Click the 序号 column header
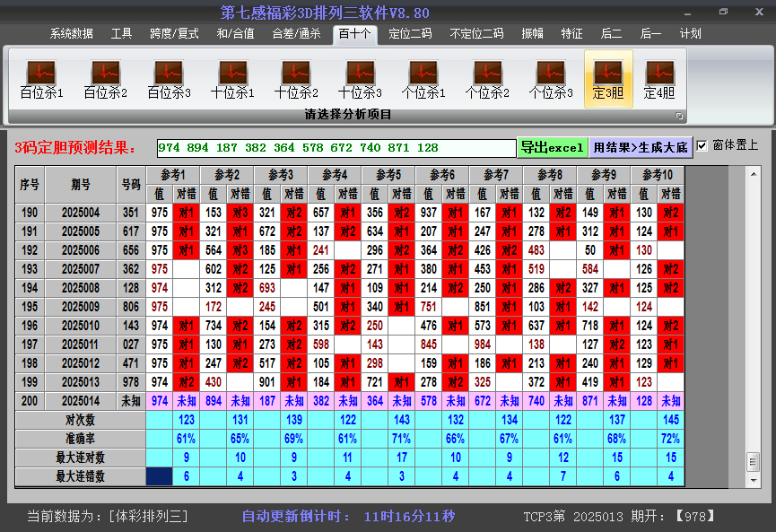 30,185
